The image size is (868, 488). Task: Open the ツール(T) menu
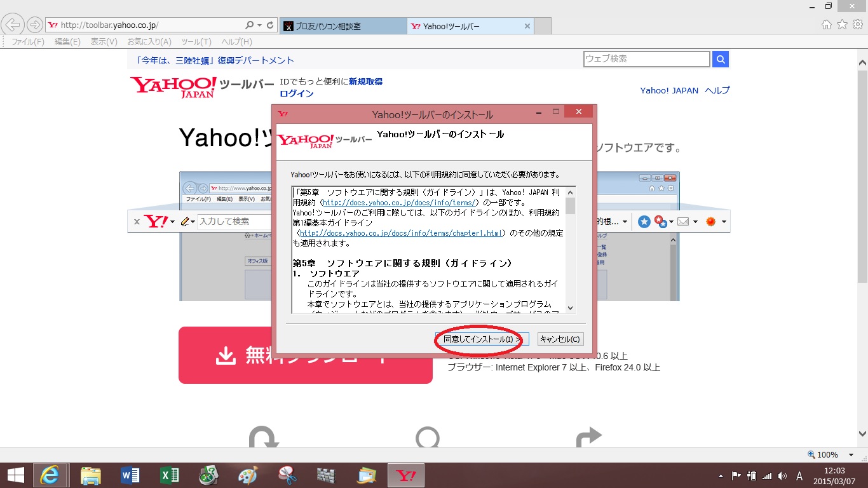196,42
